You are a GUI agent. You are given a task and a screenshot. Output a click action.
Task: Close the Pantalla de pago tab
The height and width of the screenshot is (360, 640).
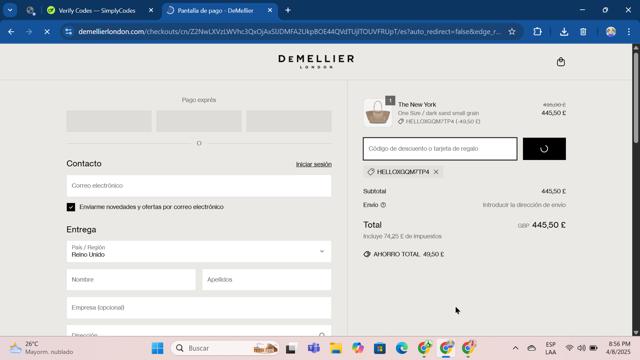pos(270,11)
